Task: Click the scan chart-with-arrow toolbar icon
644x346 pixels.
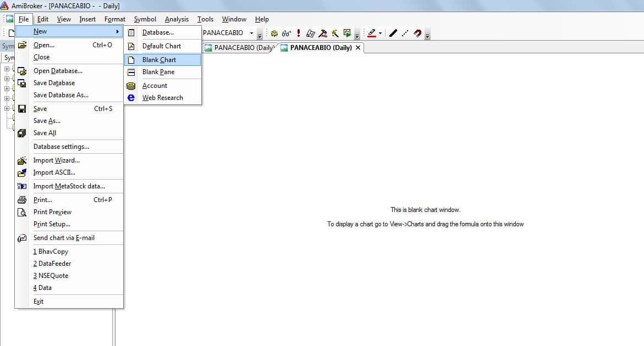Action: [x=346, y=33]
